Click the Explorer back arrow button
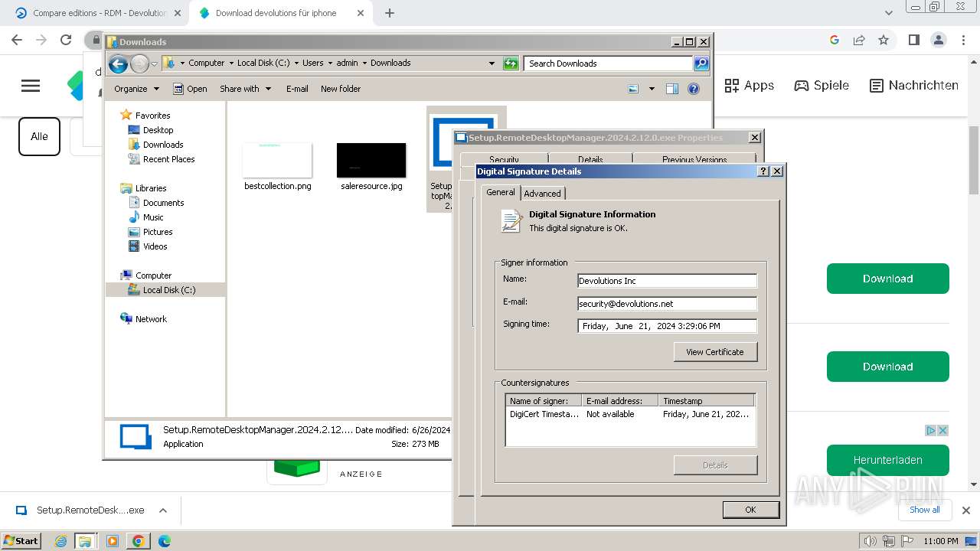Screen dimensions: 980x551 coord(118,64)
